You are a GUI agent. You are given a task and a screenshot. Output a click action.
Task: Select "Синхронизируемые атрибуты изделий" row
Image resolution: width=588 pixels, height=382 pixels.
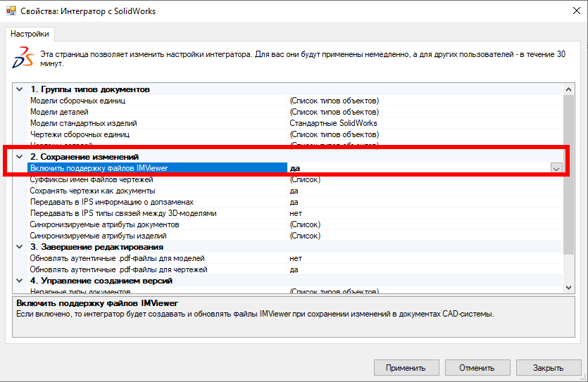click(98, 236)
